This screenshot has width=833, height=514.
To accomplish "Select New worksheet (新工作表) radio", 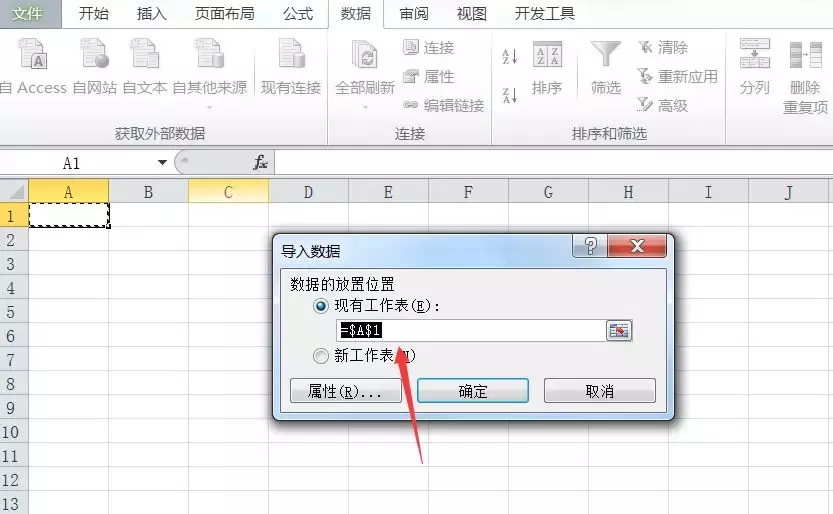I will pos(320,355).
